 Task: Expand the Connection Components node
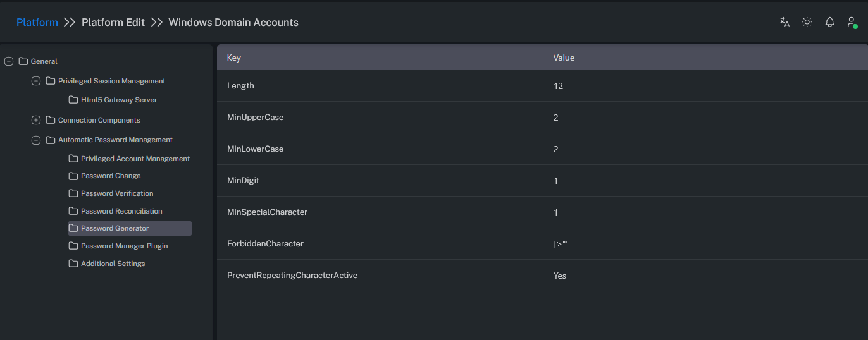(x=36, y=120)
